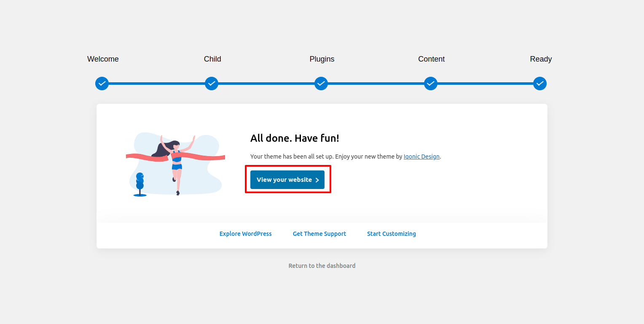Open the Iqonic Design link
The image size is (644, 324).
tap(421, 157)
